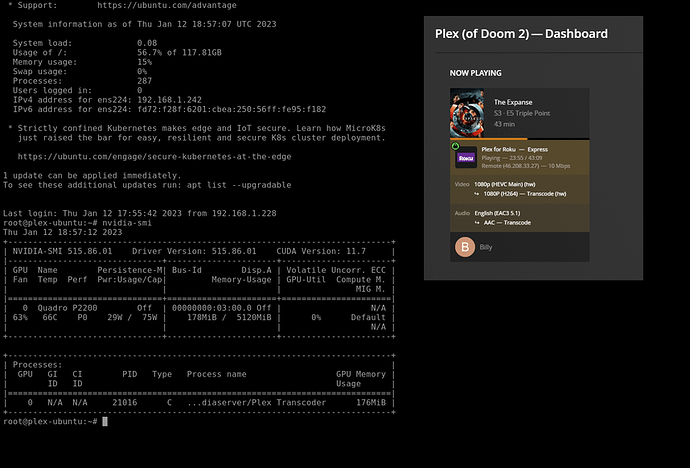Screen dimensions: 690x468
Task: Click the 'Quadro P2200' GPU name
Action: point(67,308)
